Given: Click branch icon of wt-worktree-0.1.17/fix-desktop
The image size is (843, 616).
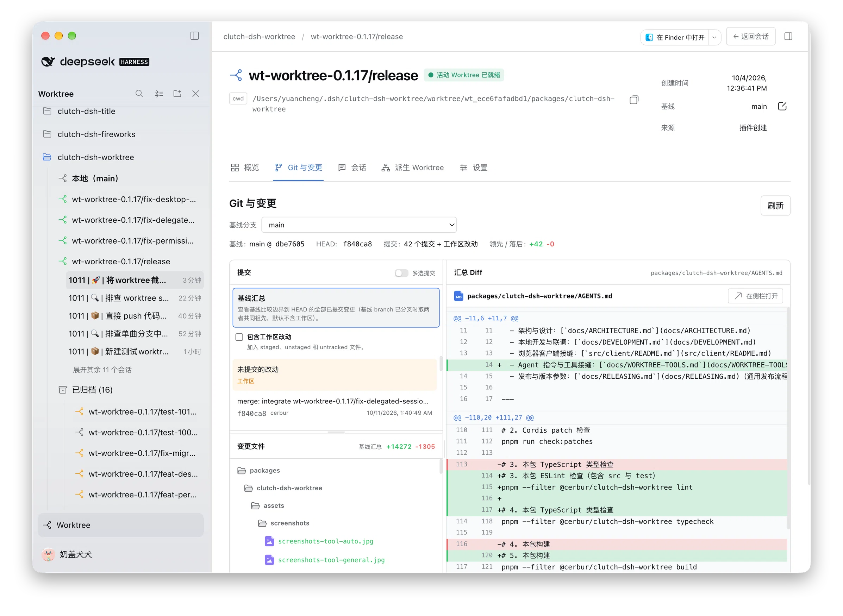Looking at the screenshot, I should (x=63, y=199).
